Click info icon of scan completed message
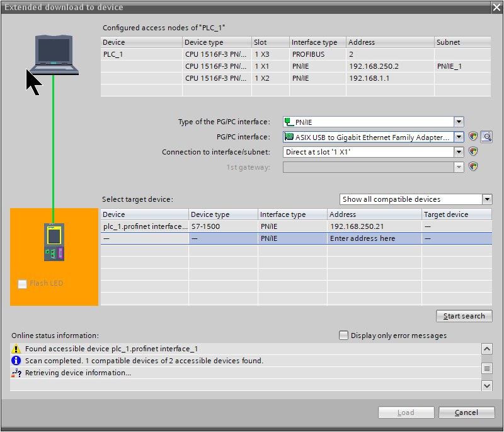Image resolution: width=504 pixels, height=432 pixels. 16,361
